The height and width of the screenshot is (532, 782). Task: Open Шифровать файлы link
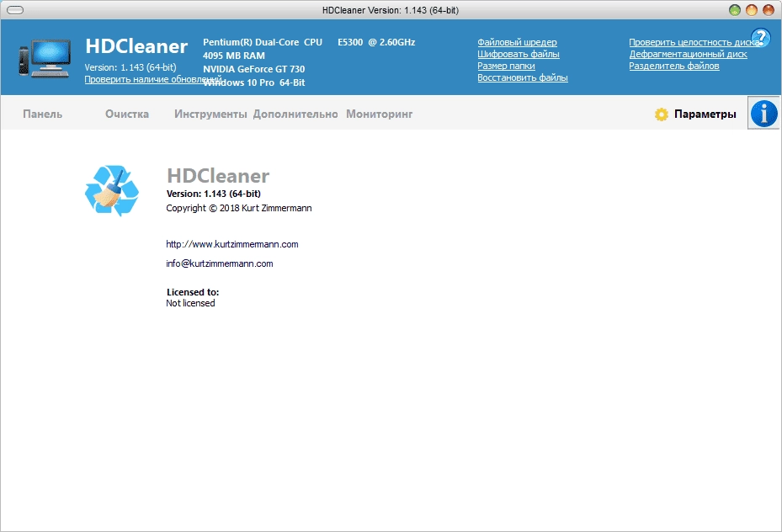(519, 54)
